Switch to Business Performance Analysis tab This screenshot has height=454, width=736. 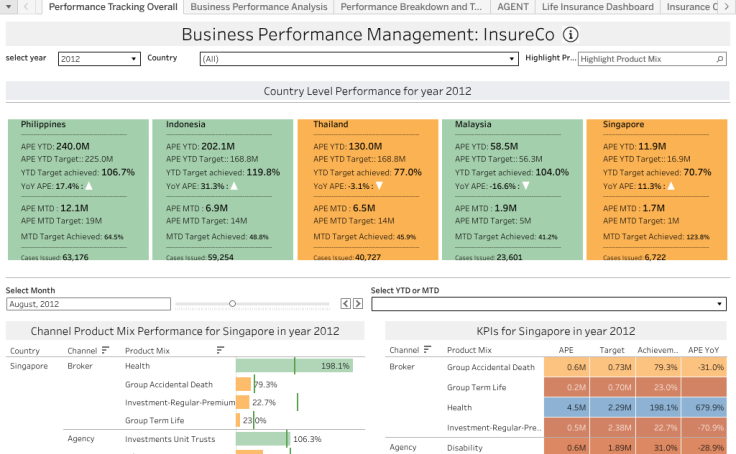point(258,7)
